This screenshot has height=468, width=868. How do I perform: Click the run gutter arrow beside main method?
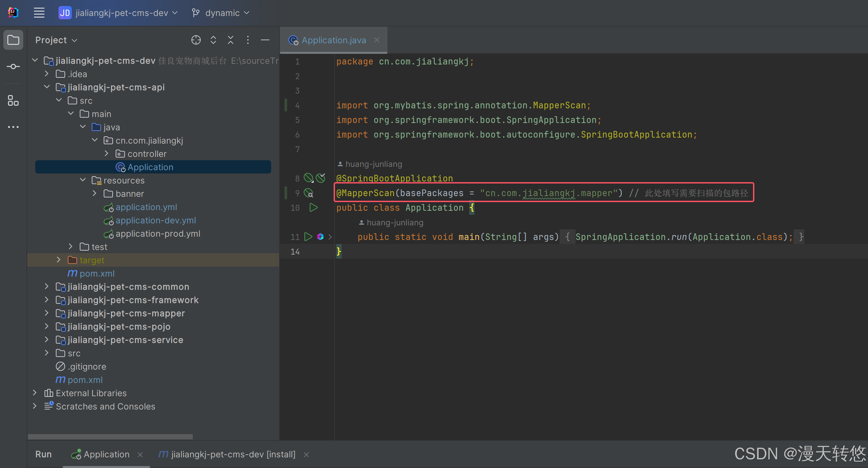(x=308, y=237)
